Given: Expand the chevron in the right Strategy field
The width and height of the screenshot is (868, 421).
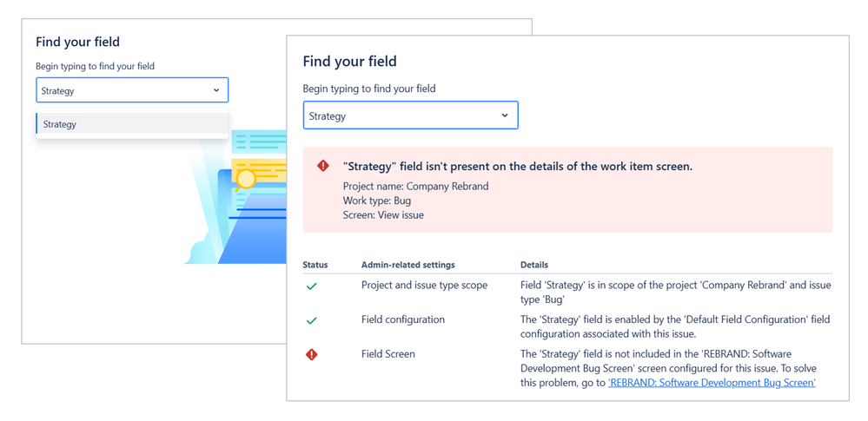Looking at the screenshot, I should 505,115.
